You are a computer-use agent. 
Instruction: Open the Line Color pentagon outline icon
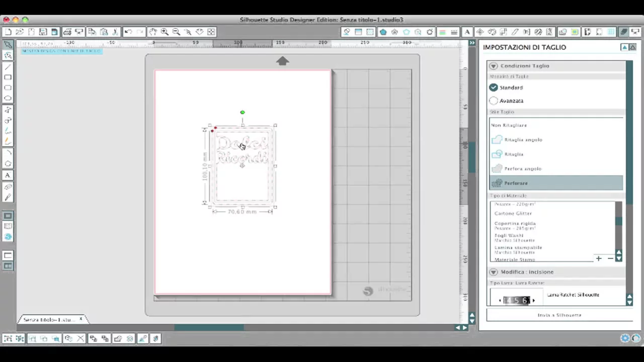point(407,32)
